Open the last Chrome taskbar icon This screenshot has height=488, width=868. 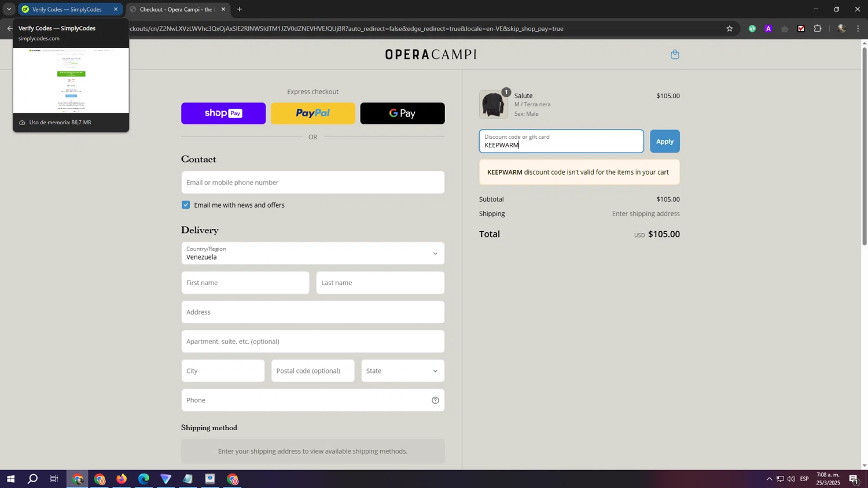pyautogui.click(x=233, y=479)
